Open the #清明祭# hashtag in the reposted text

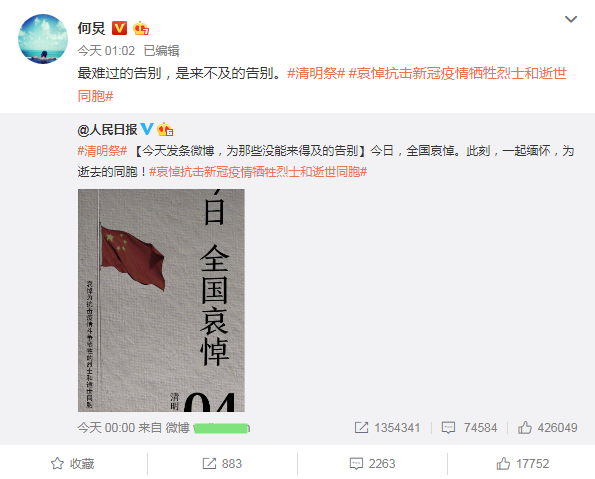tap(102, 151)
